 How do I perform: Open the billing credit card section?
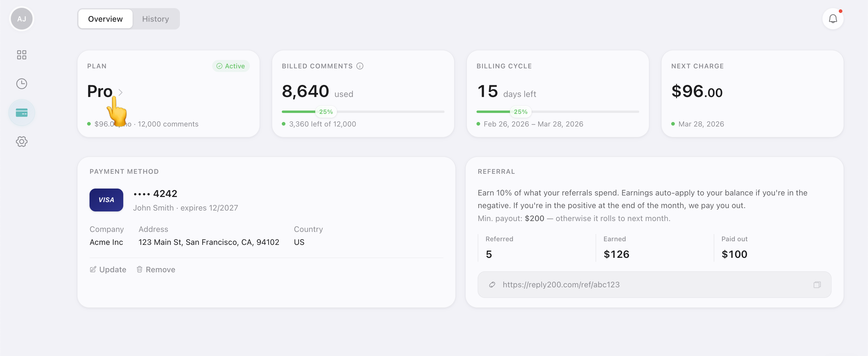(x=22, y=112)
